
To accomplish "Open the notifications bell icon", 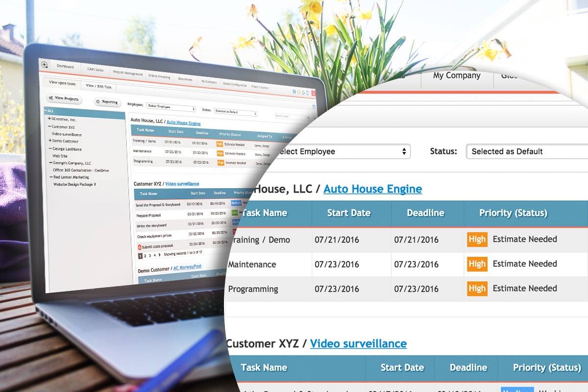I will click(x=304, y=93).
